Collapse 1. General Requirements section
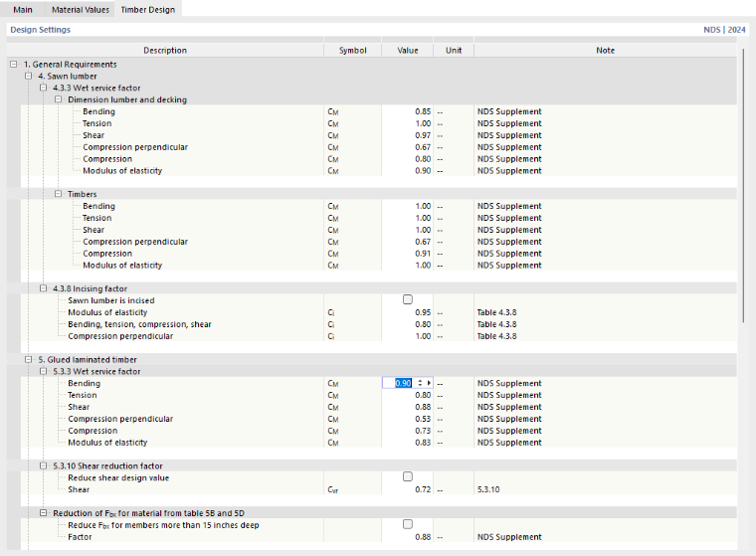The image size is (756, 556). 14,64
